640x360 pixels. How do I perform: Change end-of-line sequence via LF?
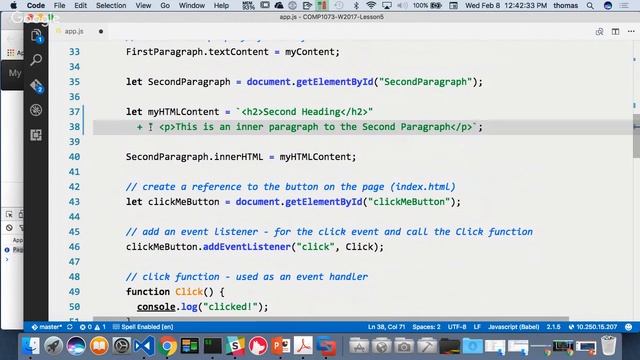pos(477,327)
